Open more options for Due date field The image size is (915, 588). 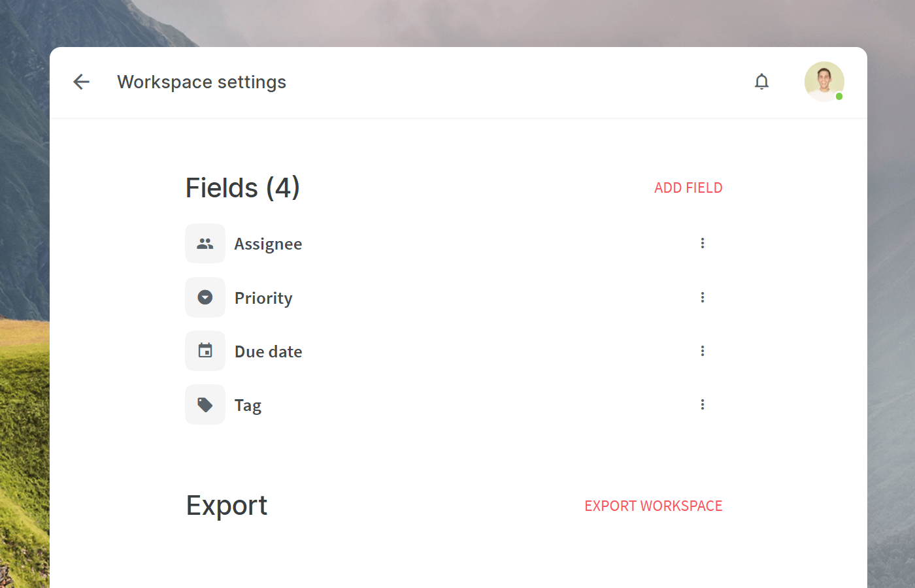click(703, 351)
